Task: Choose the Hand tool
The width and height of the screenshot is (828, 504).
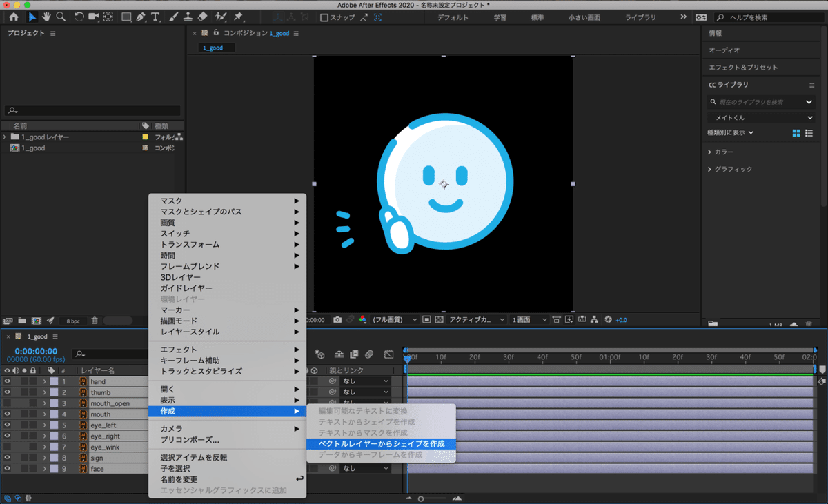Action: 46,17
